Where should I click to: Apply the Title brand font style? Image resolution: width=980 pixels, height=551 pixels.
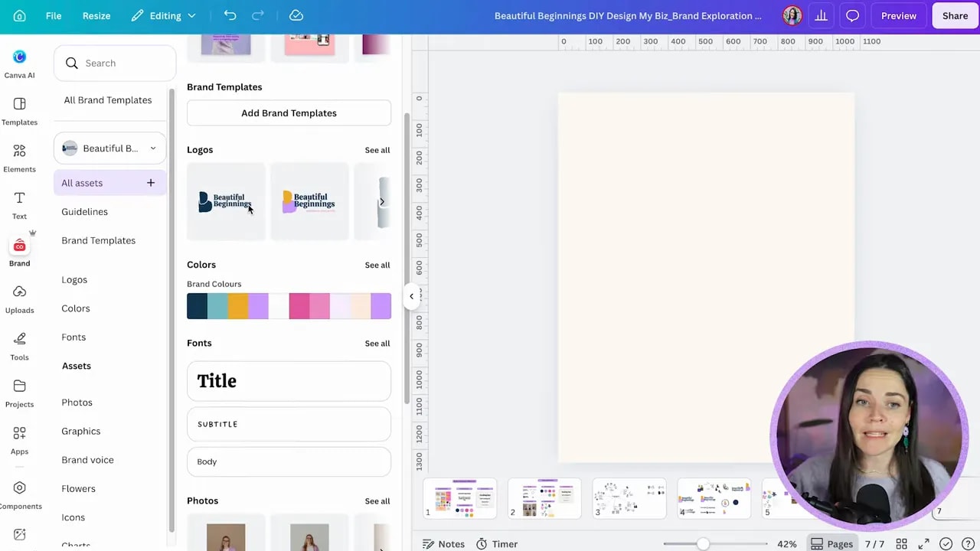click(x=289, y=381)
